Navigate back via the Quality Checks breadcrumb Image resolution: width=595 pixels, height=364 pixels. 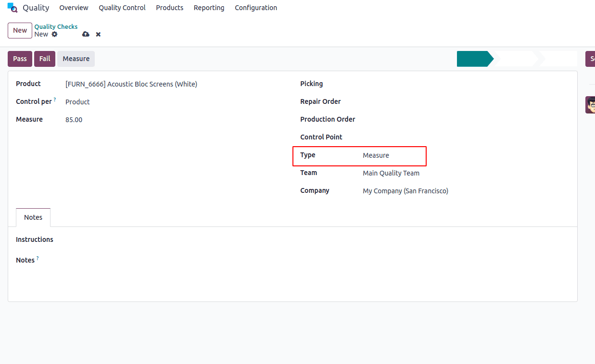pyautogui.click(x=56, y=26)
